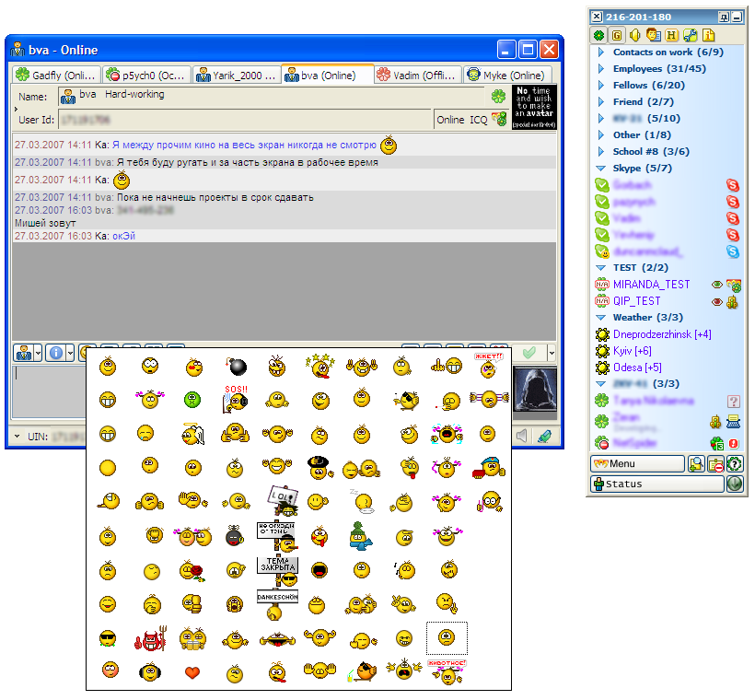This screenshot has height=700, width=755.
Task: Pick the black bomb emoticon
Action: [237, 367]
